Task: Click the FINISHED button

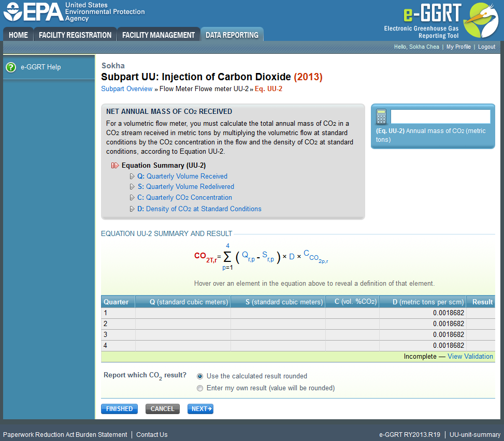Action: (119, 409)
